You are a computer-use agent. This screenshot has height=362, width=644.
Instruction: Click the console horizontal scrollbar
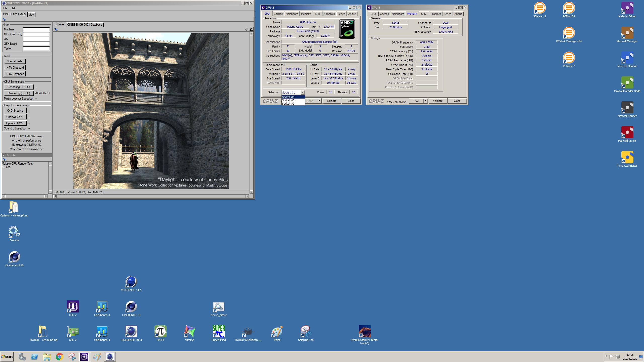[25, 196]
